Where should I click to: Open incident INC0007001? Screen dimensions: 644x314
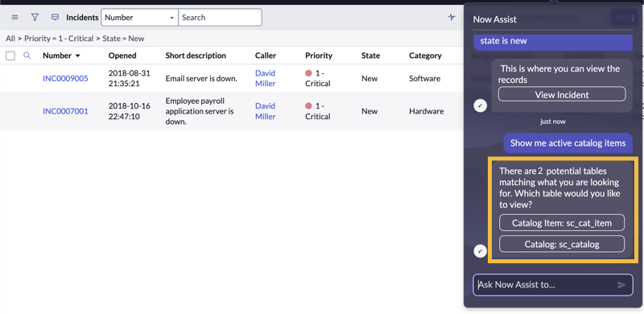pyautogui.click(x=65, y=111)
